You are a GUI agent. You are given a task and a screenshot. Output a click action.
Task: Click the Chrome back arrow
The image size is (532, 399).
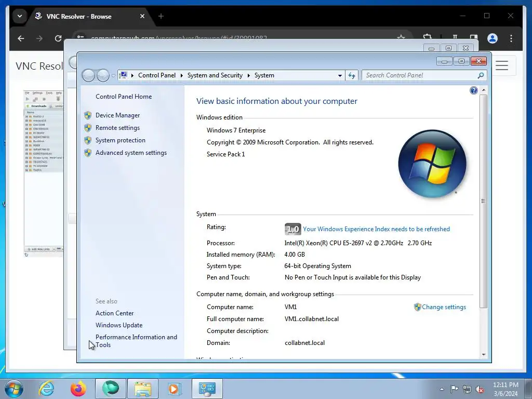(x=21, y=38)
